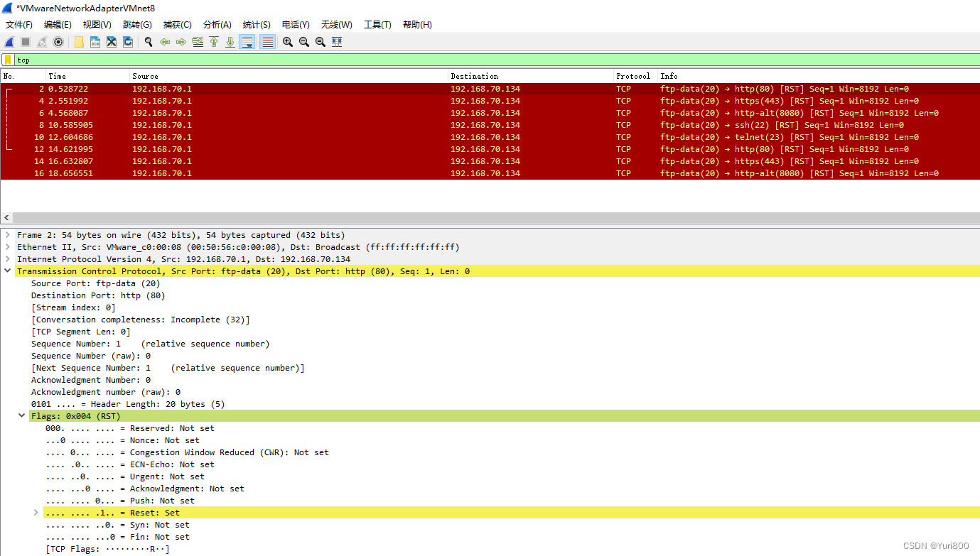980x556 pixels.
Task: Sort packets by Destination column header
Action: point(532,76)
